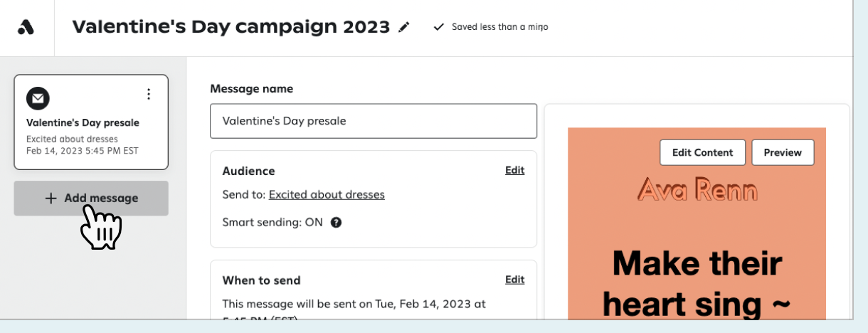
Task: Click Edit link in Audience section
Action: click(x=514, y=170)
